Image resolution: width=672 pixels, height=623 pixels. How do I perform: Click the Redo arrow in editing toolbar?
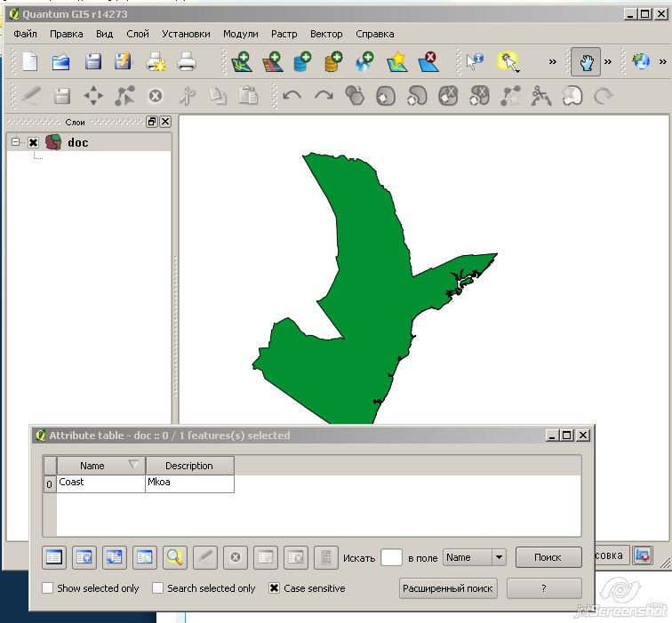pyautogui.click(x=324, y=96)
